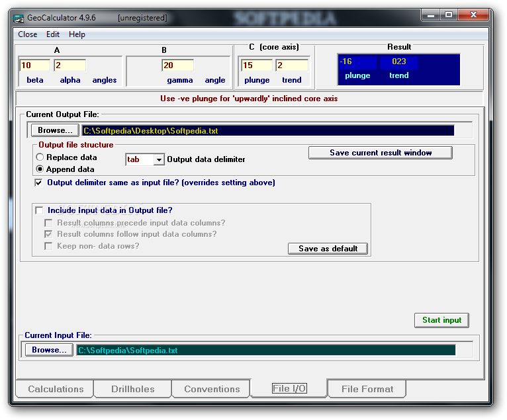This screenshot has width=507, height=420.
Task: Click the output file path field
Action: pyautogui.click(x=268, y=130)
